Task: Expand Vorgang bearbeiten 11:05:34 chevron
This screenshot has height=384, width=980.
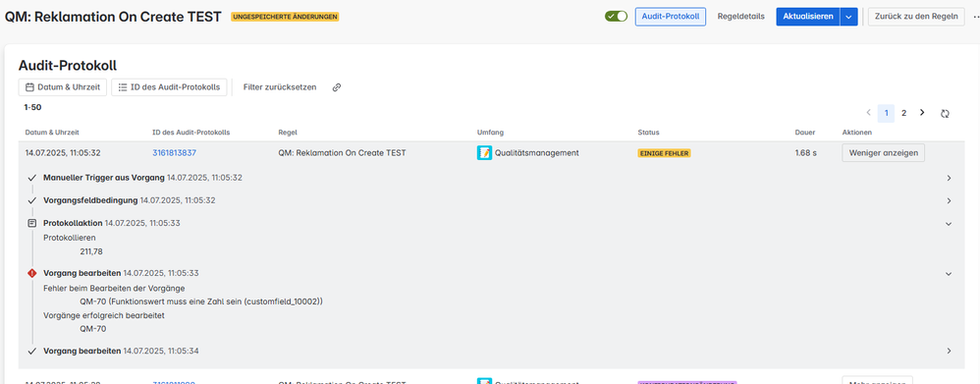Action: coord(949,351)
